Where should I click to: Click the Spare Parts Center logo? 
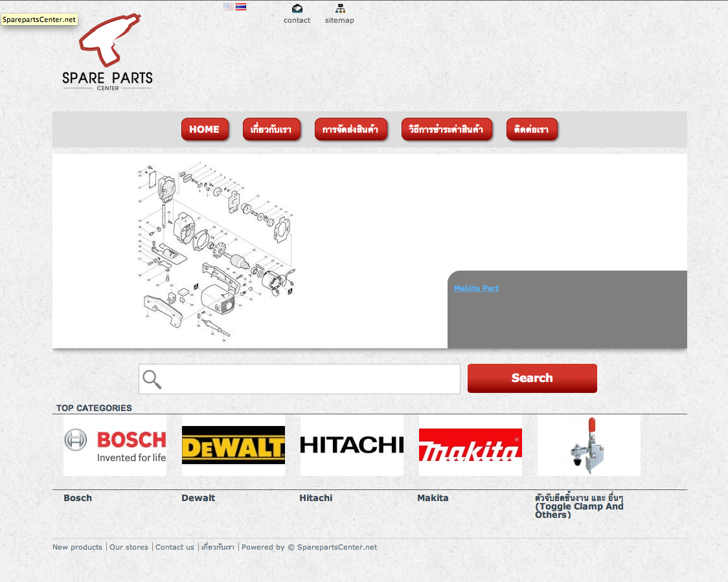click(x=108, y=54)
